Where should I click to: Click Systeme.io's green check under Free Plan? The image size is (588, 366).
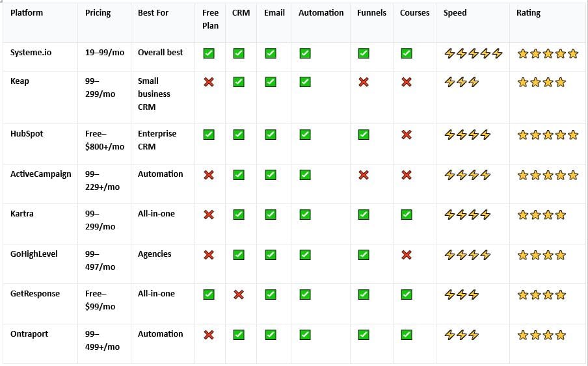pyautogui.click(x=209, y=54)
